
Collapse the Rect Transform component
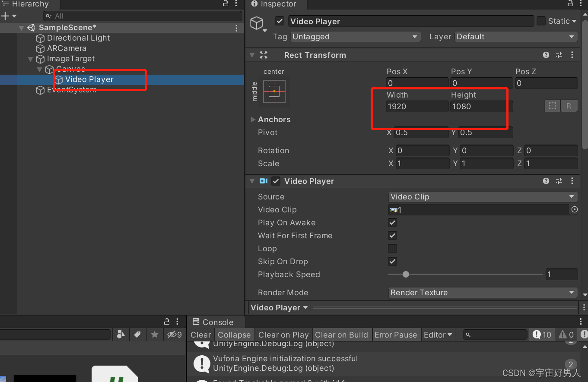[x=252, y=55]
